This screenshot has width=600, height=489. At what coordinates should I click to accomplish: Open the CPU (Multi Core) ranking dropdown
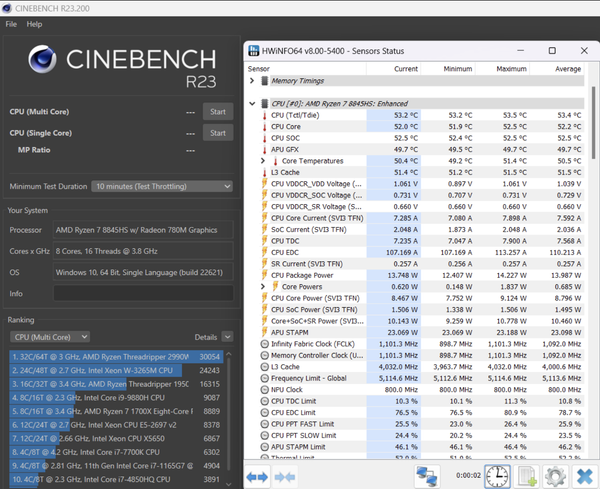tap(50, 337)
